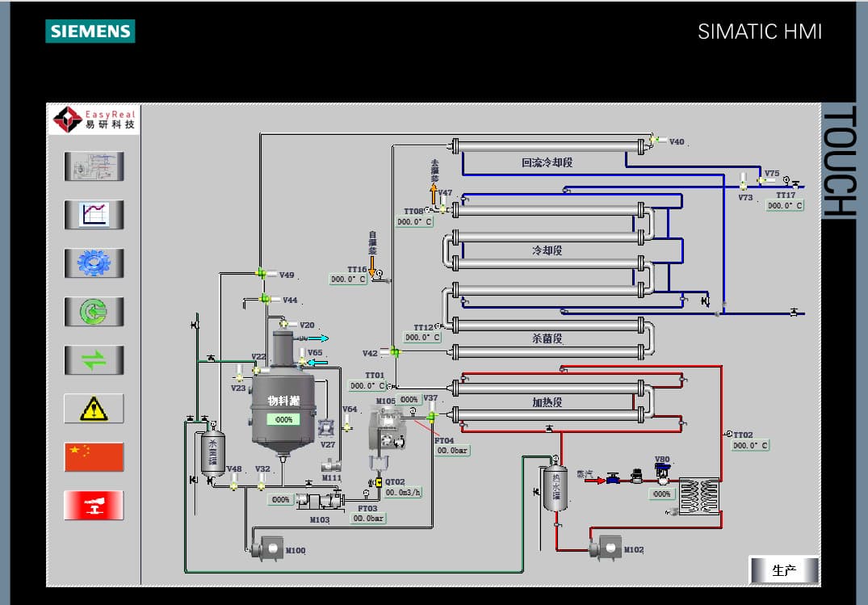Click the EasyReal logo

pos(94,120)
